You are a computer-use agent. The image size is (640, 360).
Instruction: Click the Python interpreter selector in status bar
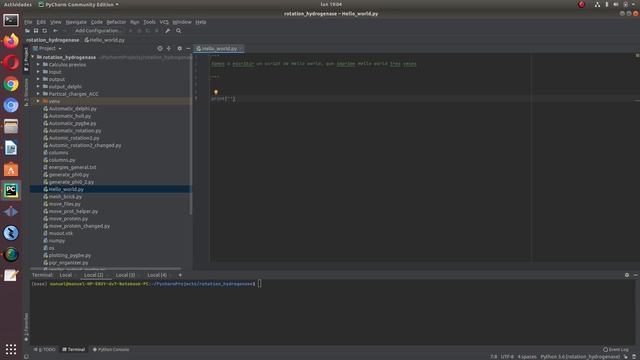(580, 357)
